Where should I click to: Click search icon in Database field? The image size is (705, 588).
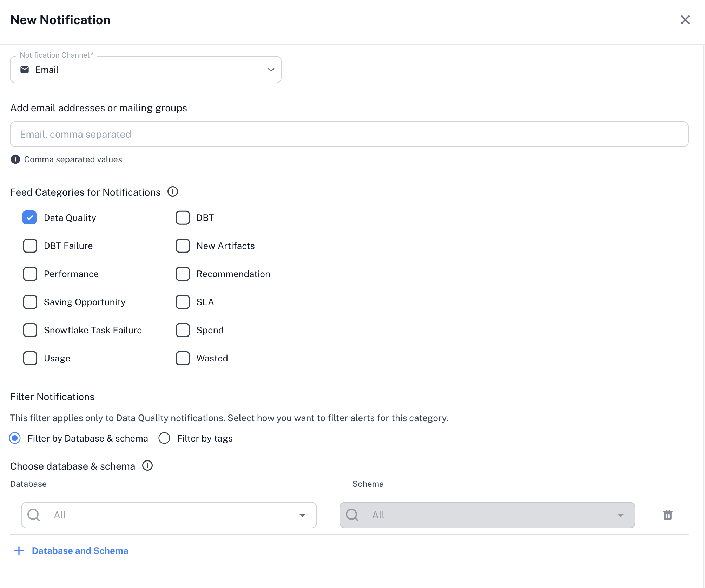[34, 515]
